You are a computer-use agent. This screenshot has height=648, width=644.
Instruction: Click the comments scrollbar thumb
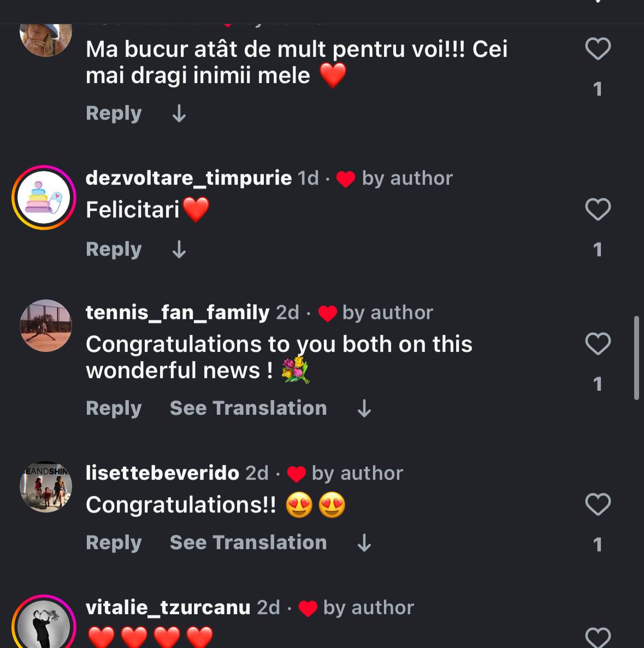pyautogui.click(x=636, y=358)
